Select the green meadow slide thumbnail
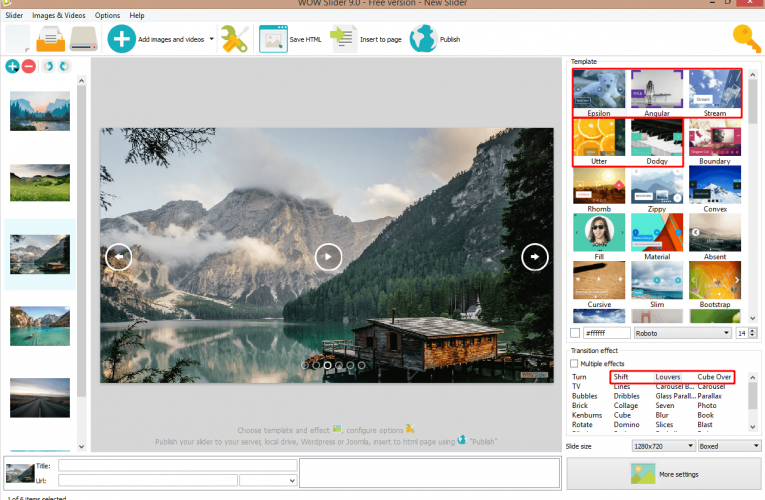The height and width of the screenshot is (500, 765). [40, 183]
